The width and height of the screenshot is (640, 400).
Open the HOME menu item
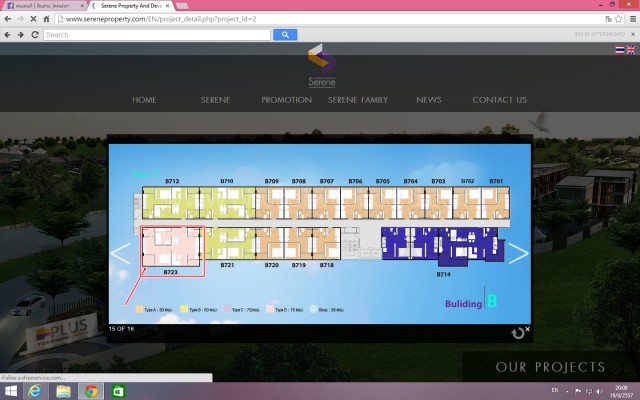144,100
